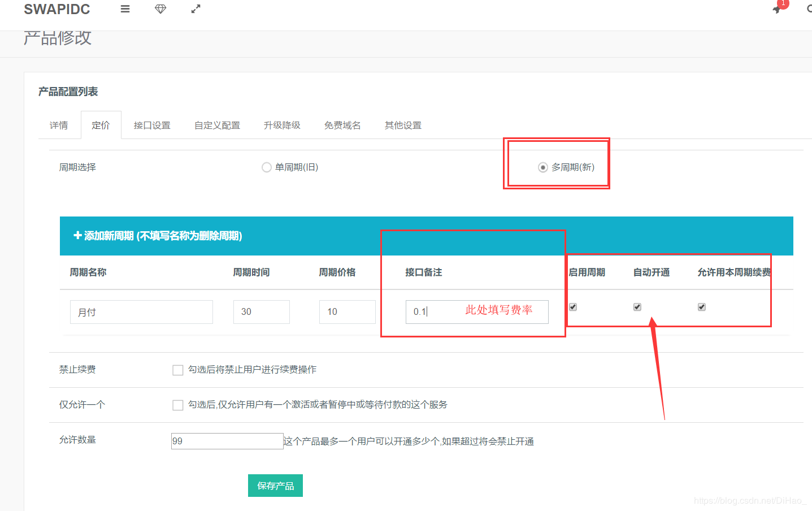
Task: Open the 接口设置 tab
Action: tap(151, 125)
